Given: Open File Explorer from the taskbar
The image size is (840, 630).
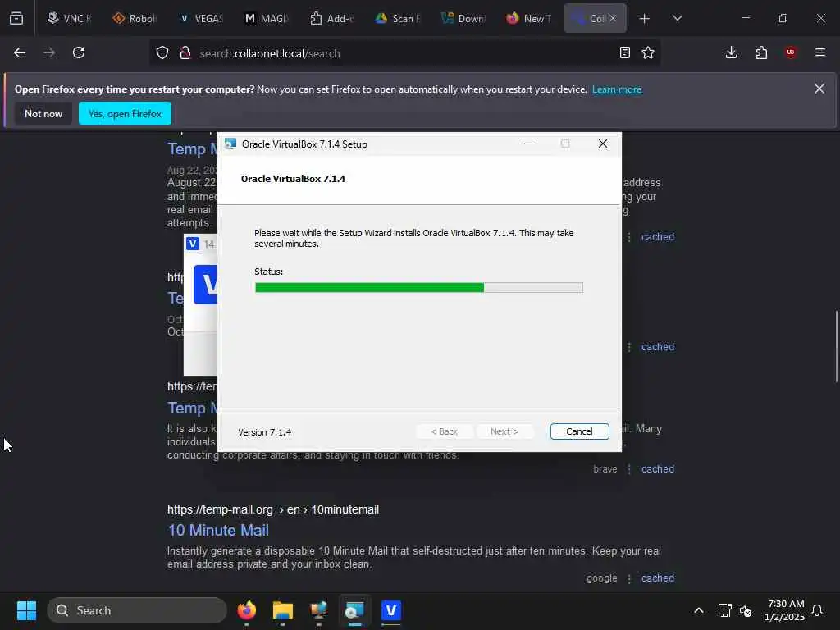Looking at the screenshot, I should (283, 610).
